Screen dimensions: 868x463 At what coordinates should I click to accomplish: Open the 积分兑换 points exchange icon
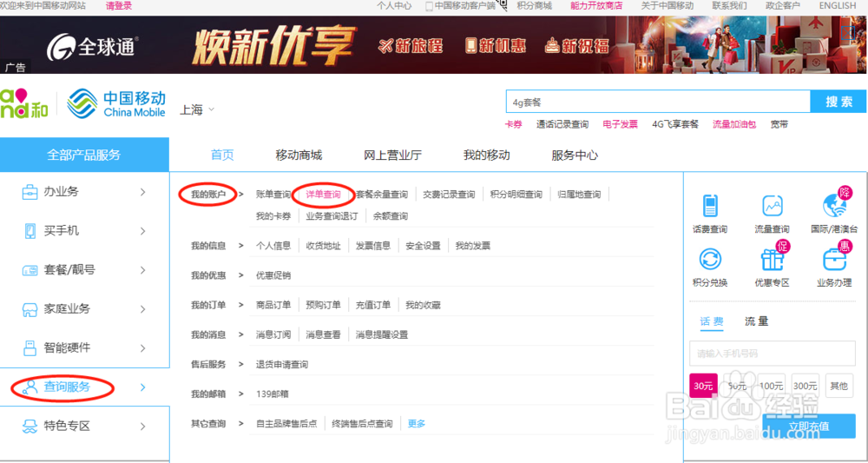[x=710, y=260]
